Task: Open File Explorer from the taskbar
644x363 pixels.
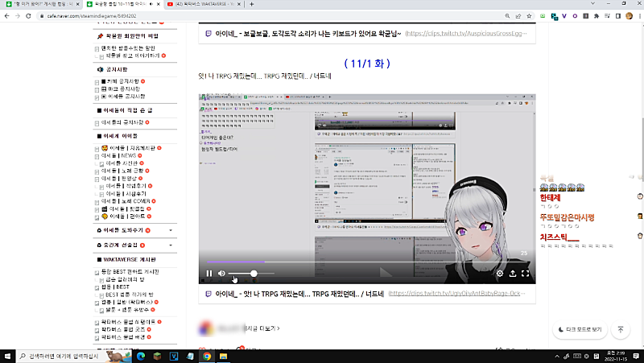Action: [223, 356]
